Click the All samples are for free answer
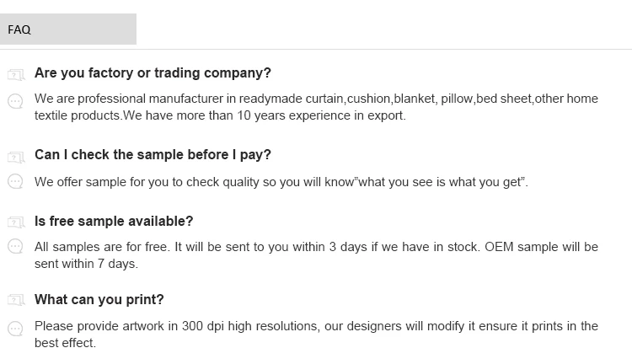Viewport: 632px width, 364px height. tap(316, 255)
